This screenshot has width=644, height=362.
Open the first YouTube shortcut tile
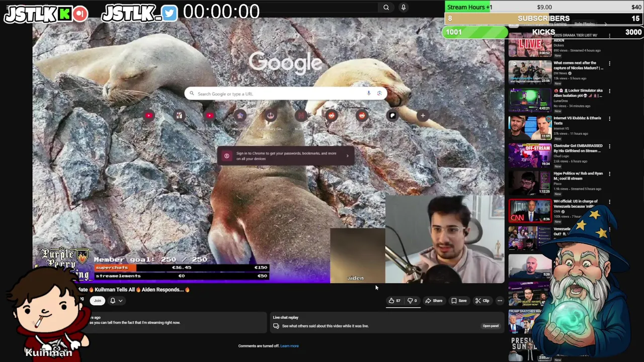tap(148, 116)
